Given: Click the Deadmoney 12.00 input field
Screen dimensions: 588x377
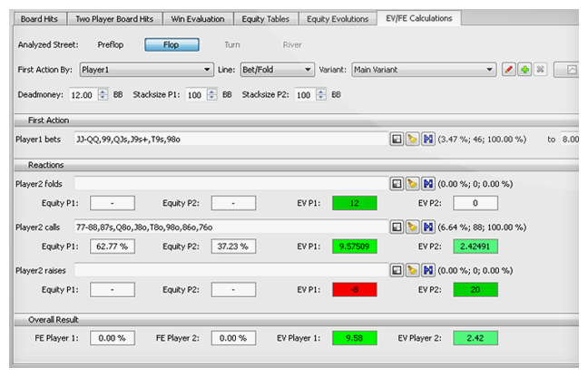Looking at the screenshot, I should pos(83,95).
